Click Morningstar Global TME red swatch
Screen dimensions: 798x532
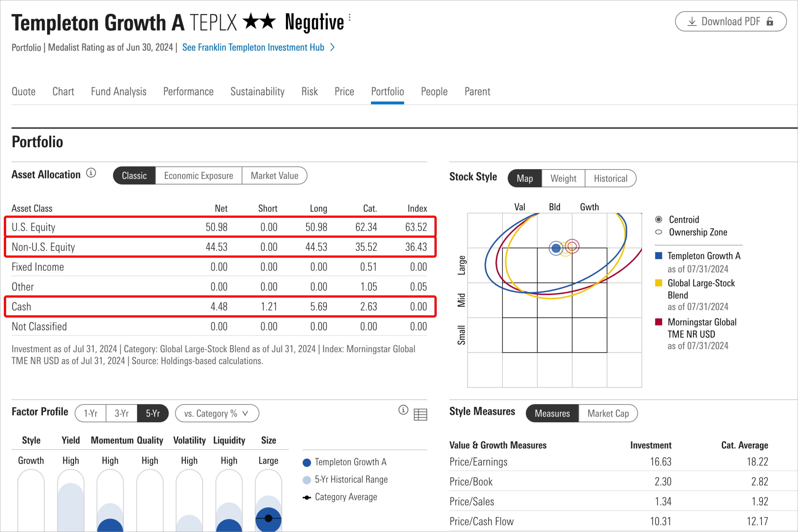(659, 322)
